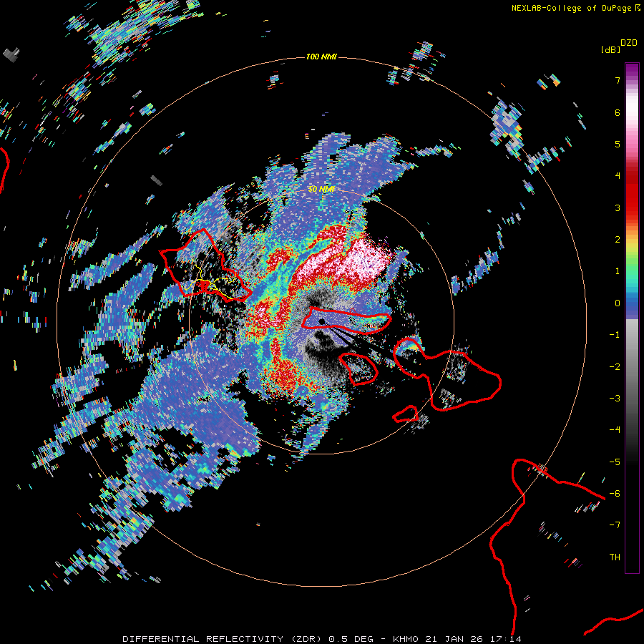Click the -4 scale value

coord(615,430)
